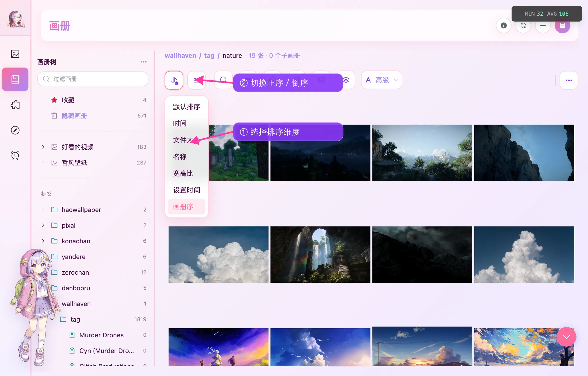
Task: Choose 默认排序 from the sort menu
Action: [x=187, y=107]
